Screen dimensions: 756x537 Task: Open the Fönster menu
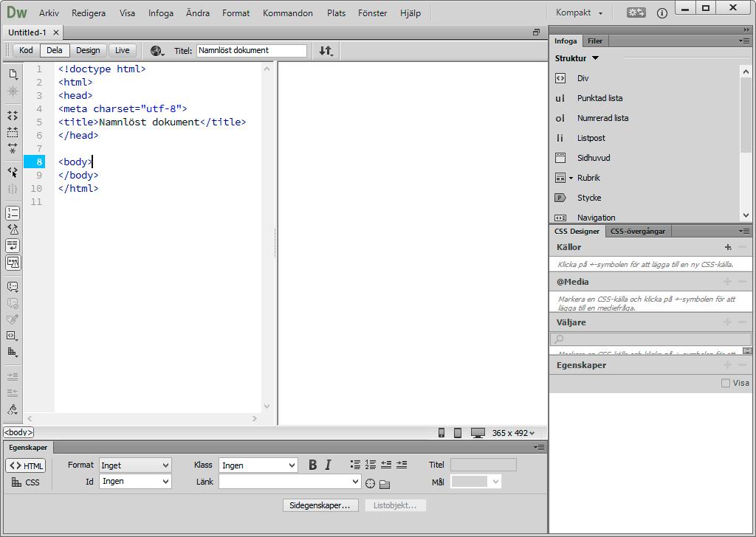click(372, 13)
